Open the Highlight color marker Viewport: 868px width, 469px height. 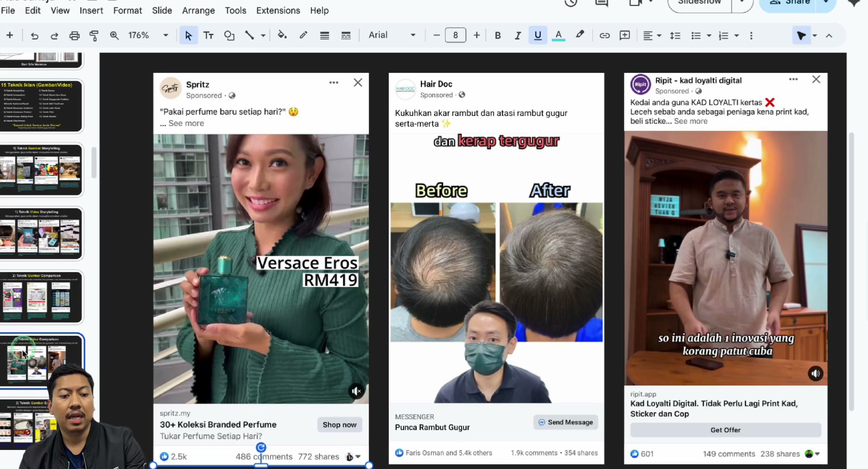pyautogui.click(x=580, y=35)
